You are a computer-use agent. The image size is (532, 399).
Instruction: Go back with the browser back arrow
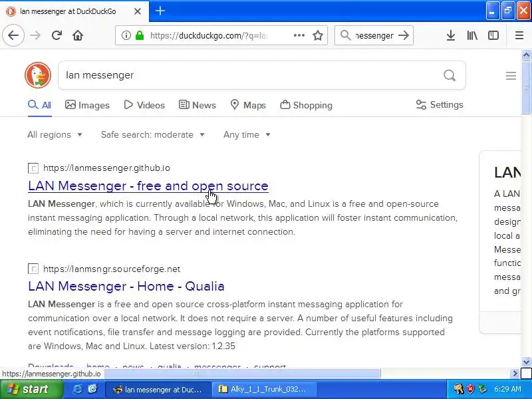coord(13,35)
